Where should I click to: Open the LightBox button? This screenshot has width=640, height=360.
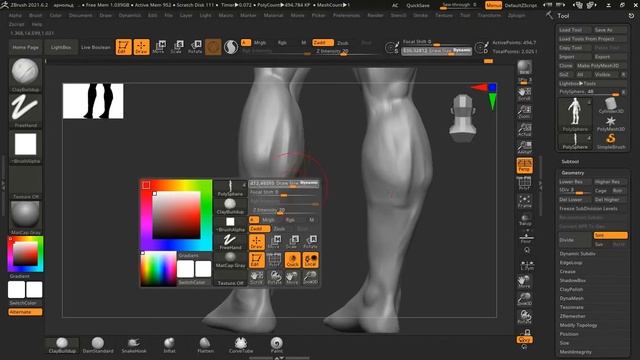pos(61,47)
